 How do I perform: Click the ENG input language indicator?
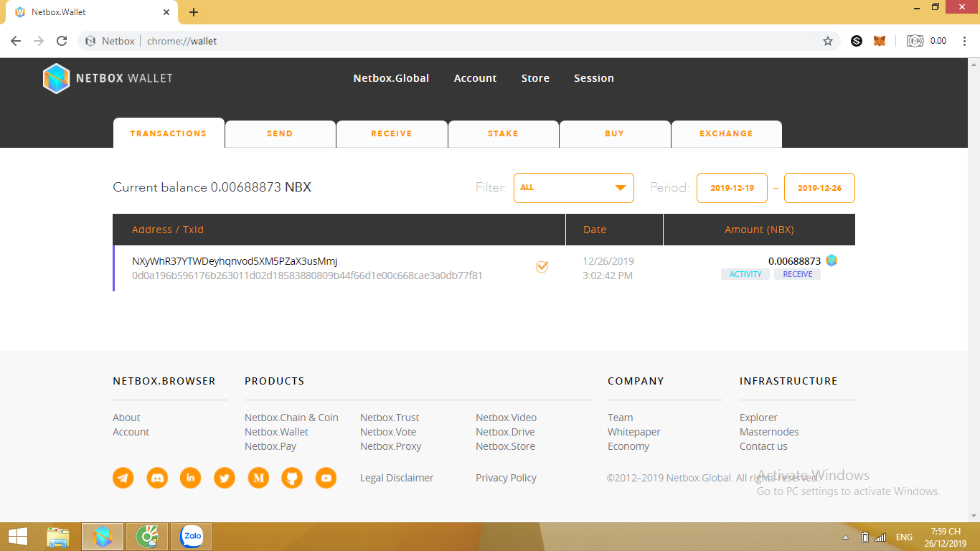pyautogui.click(x=904, y=537)
